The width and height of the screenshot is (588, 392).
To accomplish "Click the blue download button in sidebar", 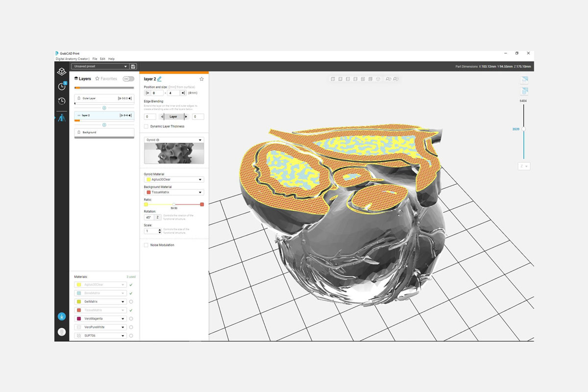I will 62,317.
